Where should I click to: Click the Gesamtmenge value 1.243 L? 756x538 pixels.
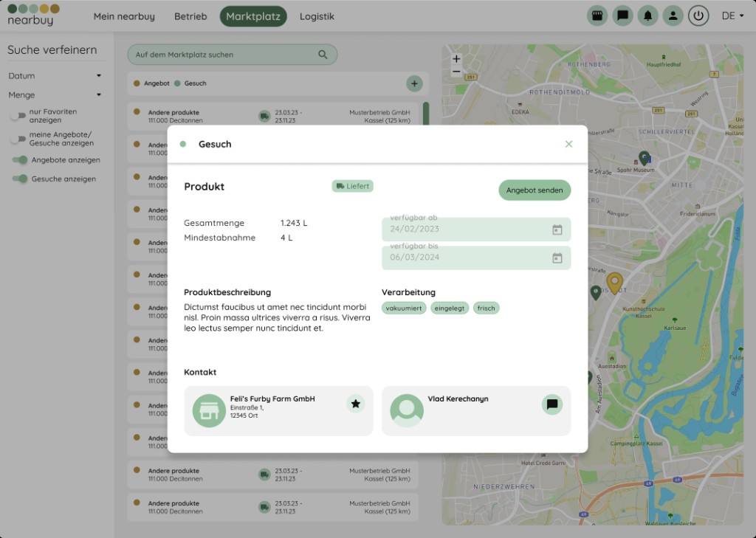tap(294, 223)
